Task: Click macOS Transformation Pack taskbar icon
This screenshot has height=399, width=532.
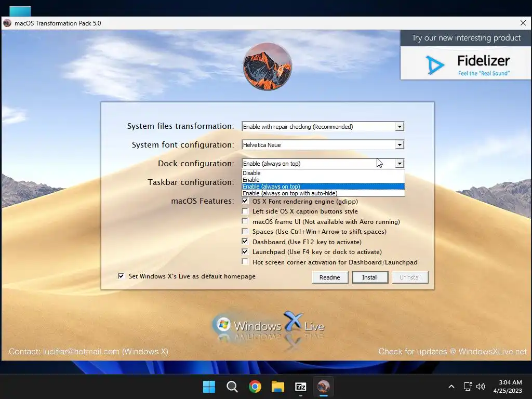Action: (323, 387)
